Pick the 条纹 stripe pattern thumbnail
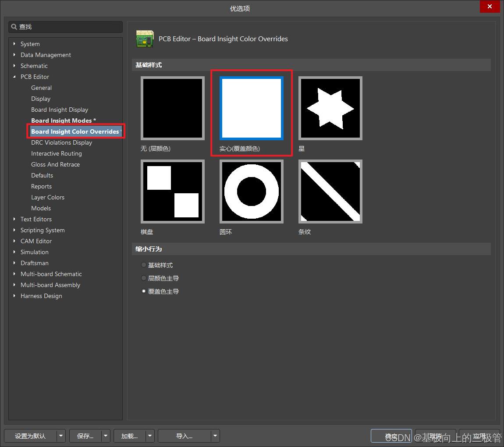 pos(330,192)
